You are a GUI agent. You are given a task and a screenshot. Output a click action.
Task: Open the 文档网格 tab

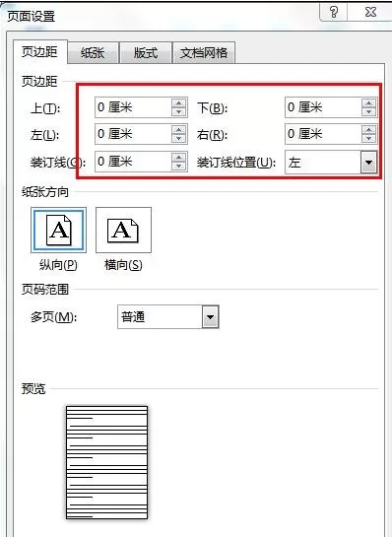point(204,53)
